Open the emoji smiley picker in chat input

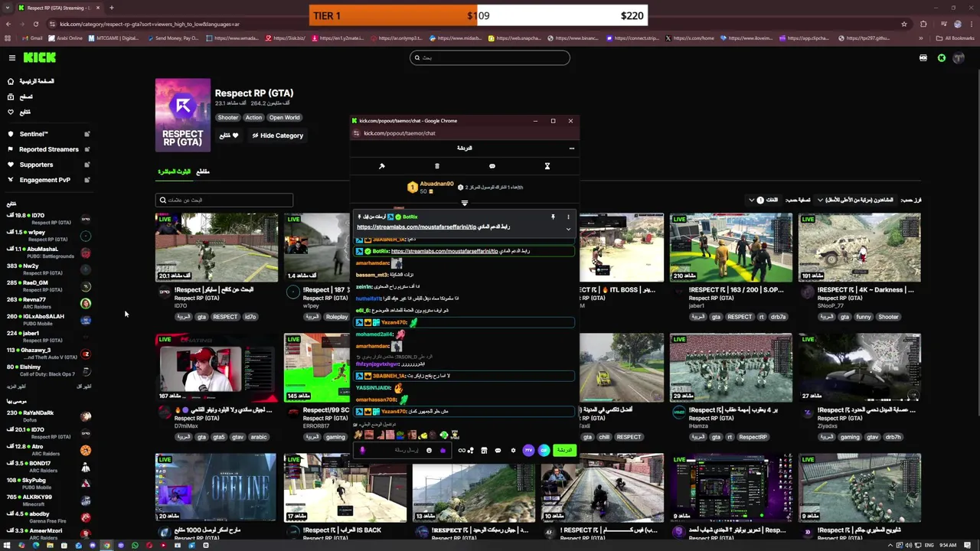429,451
